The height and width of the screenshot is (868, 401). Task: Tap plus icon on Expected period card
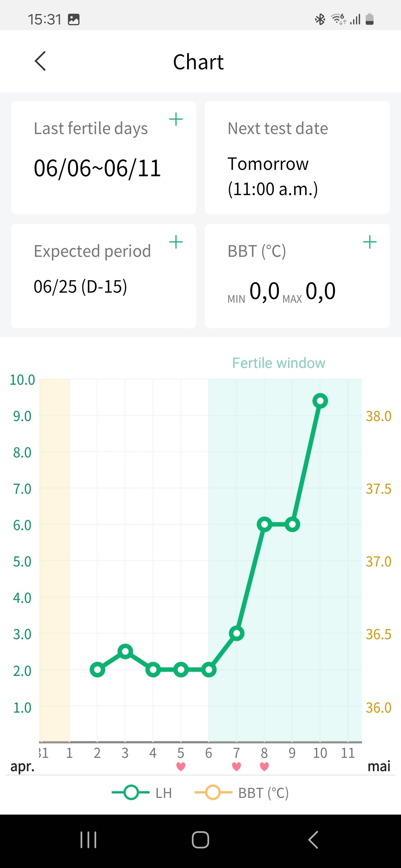click(x=176, y=242)
